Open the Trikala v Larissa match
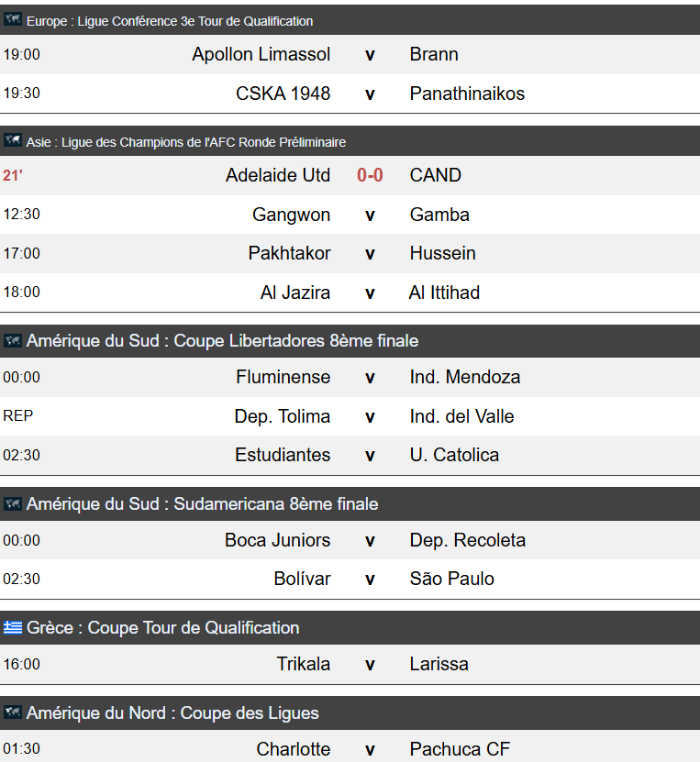 click(x=350, y=664)
